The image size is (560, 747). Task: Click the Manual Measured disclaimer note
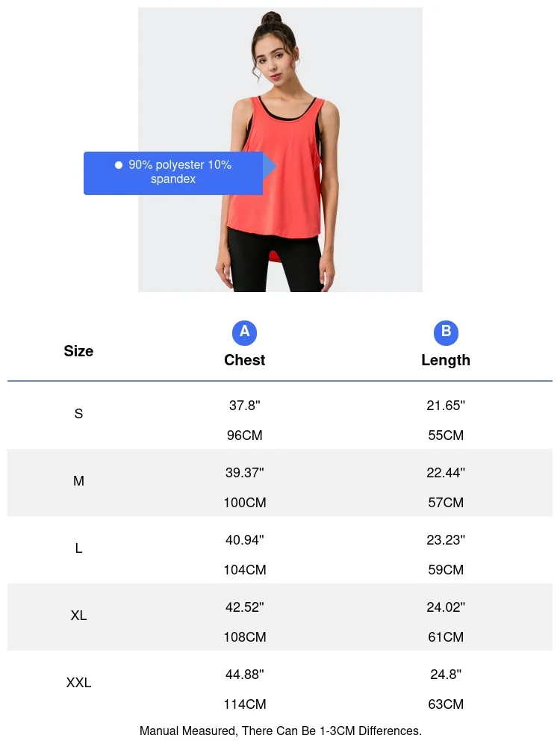click(x=280, y=731)
